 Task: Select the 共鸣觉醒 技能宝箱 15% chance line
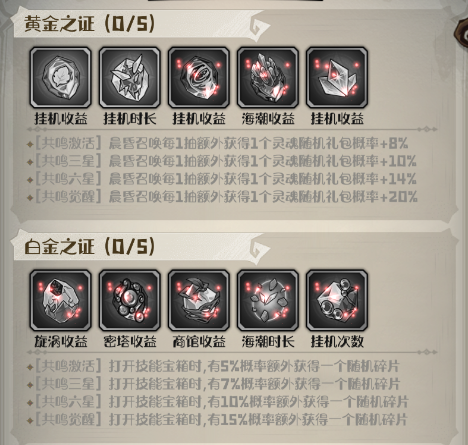pyautogui.click(x=218, y=420)
